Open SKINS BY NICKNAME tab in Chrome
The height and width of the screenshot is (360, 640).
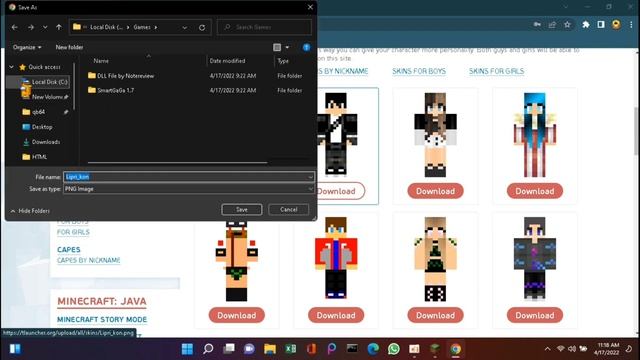343,71
